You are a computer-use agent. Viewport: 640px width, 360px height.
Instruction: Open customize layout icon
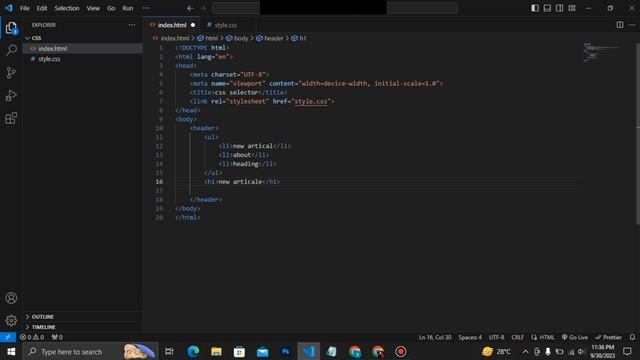pyautogui.click(x=572, y=8)
